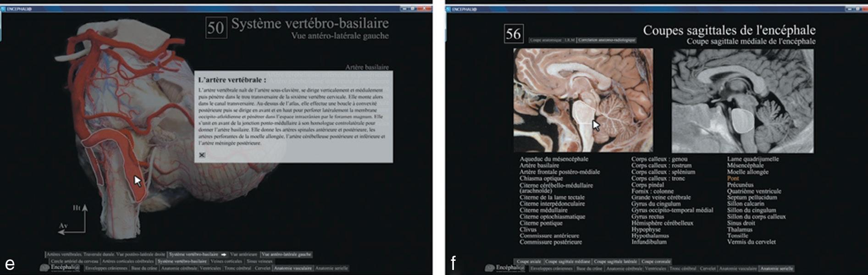Select Gyrus du cingulum in the list
868x275 pixels.
656,203
